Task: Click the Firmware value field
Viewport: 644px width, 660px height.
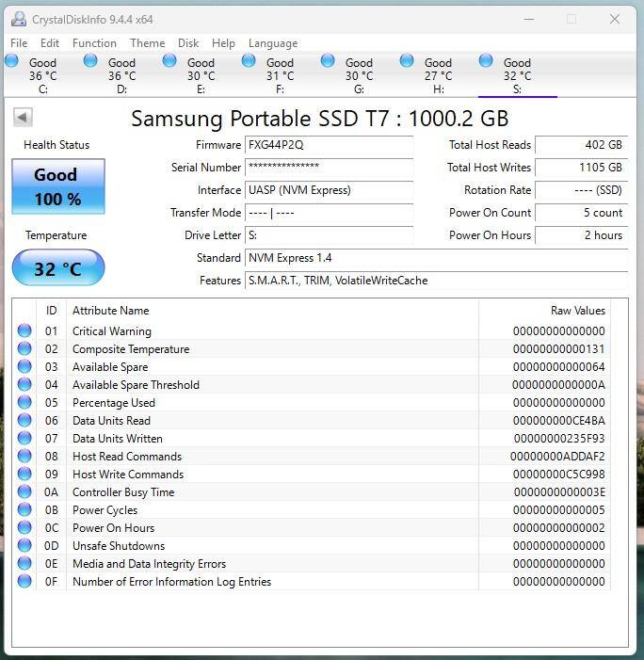Action: [329, 145]
